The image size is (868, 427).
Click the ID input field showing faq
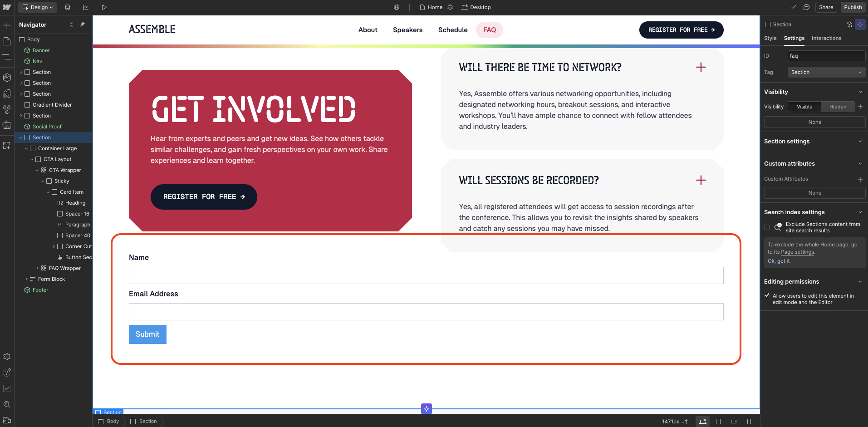click(826, 56)
